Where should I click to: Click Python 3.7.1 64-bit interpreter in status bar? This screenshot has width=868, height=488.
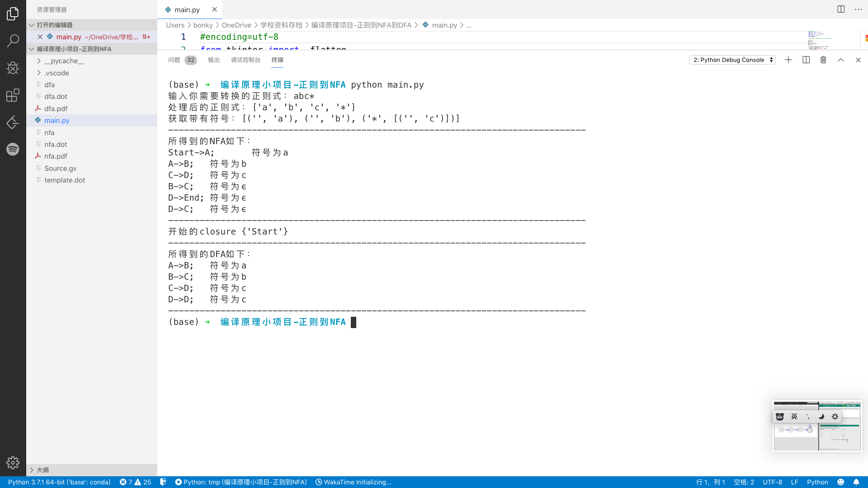point(59,482)
